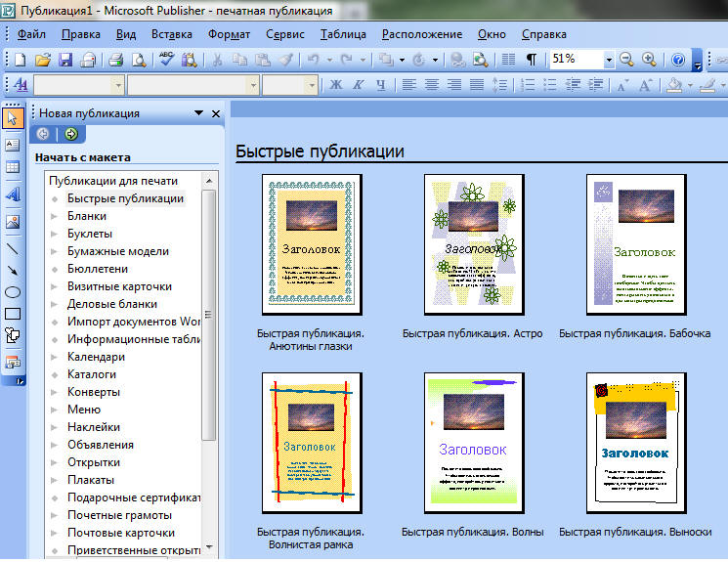Toggle Bold (Ж) formatting
The height and width of the screenshot is (562, 728).
click(x=336, y=85)
